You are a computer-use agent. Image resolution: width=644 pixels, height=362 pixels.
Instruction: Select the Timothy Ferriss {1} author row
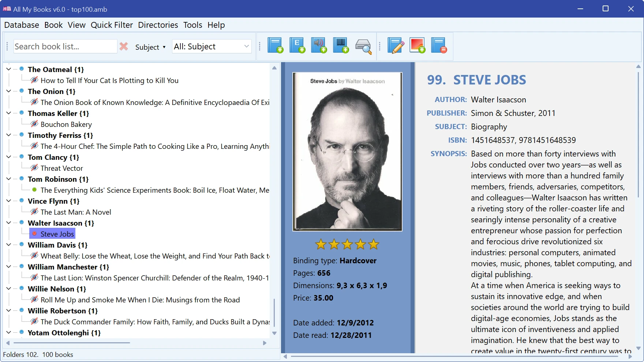pos(60,135)
